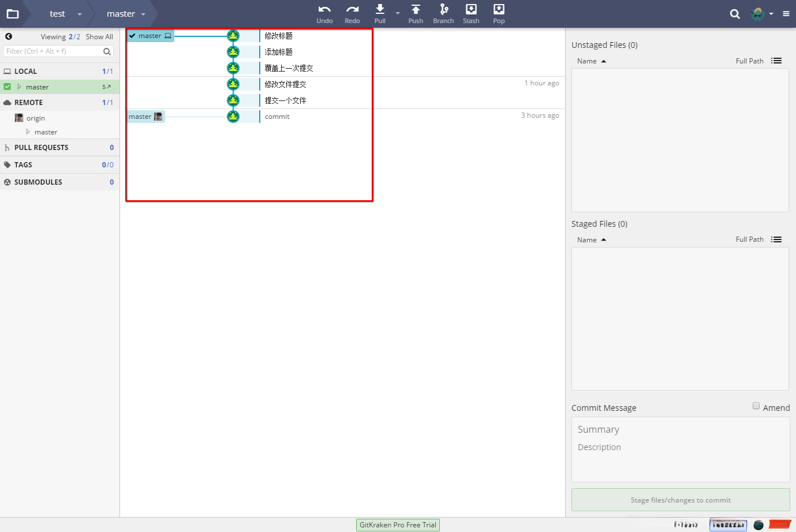This screenshot has height=532, width=796.
Task: Pop the stash using Pop icon
Action: click(499, 9)
